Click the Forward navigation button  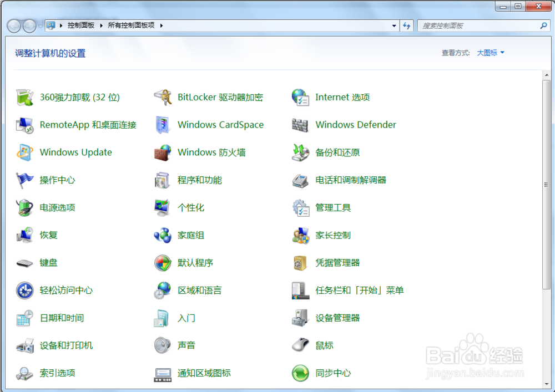[29, 26]
